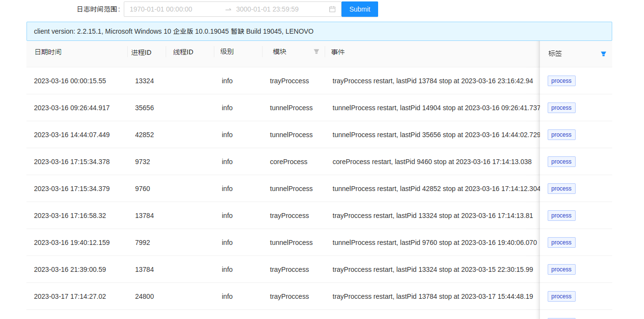Click the process tag for PID 24800 row
The width and height of the screenshot is (644, 319).
pyautogui.click(x=561, y=296)
